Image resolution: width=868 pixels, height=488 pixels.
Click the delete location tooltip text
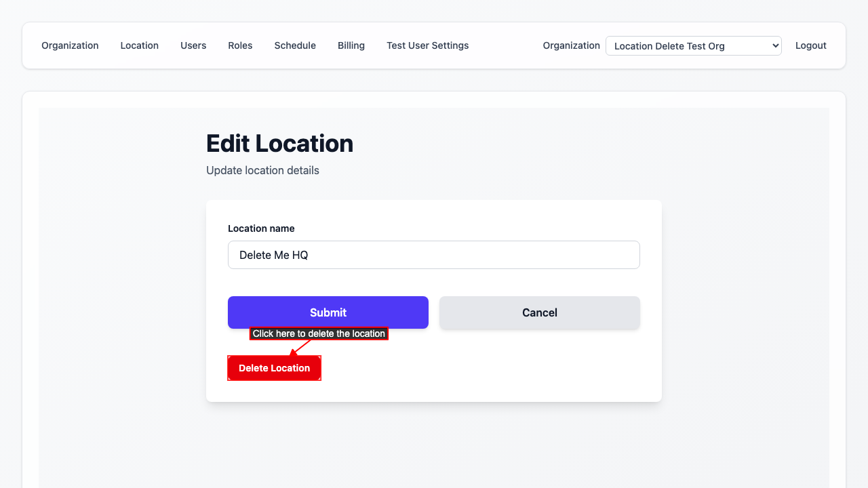tap(319, 333)
